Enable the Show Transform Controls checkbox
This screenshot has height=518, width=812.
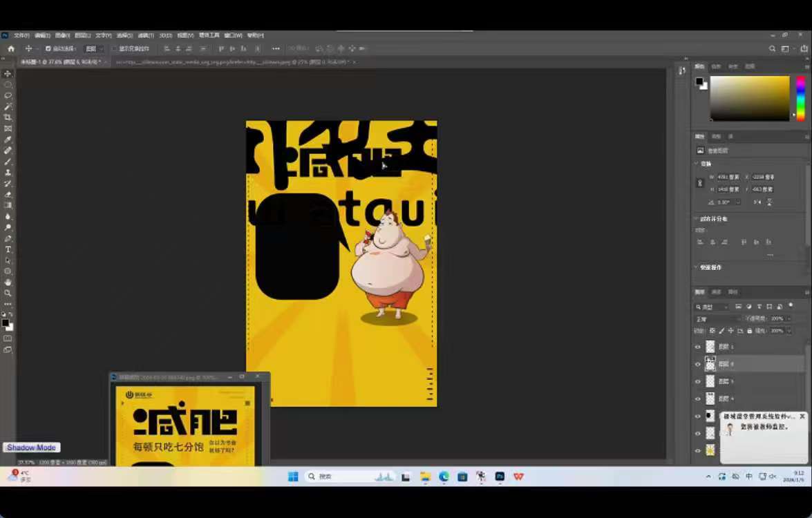coord(115,49)
